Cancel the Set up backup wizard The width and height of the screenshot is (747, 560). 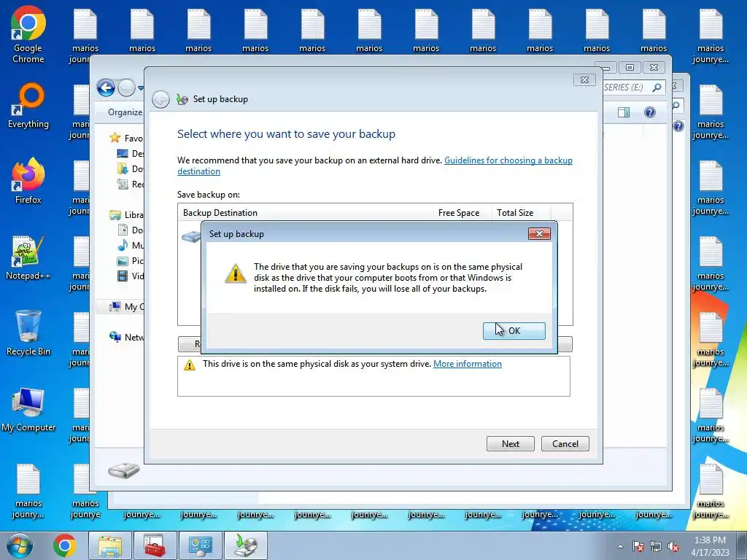click(565, 443)
